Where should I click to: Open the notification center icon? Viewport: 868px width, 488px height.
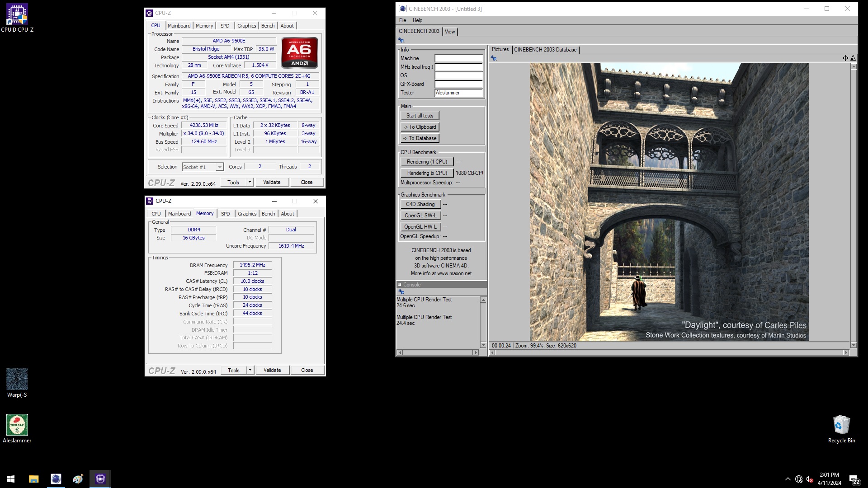[854, 479]
